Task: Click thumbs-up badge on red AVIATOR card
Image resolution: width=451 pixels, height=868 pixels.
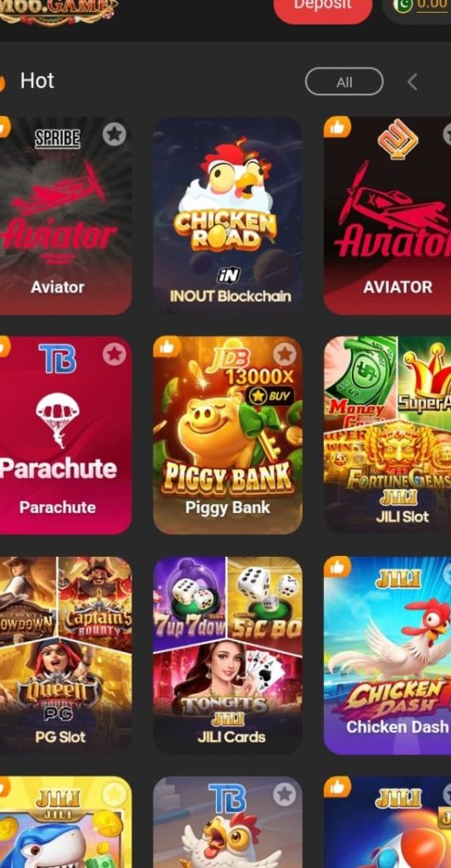Action: 337,127
